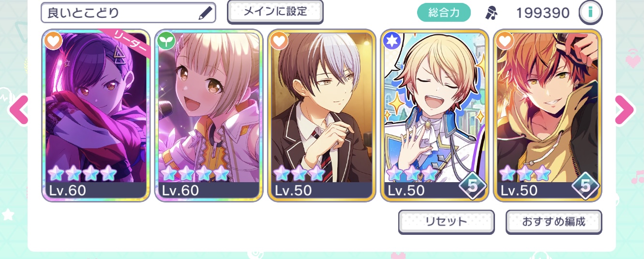
Task: Tap the heart attribute icon on leader card
Action: (53, 41)
